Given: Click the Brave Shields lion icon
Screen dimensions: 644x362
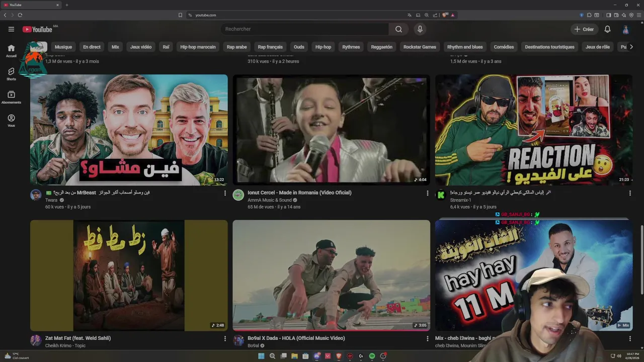Looking at the screenshot, I should pyautogui.click(x=445, y=15).
